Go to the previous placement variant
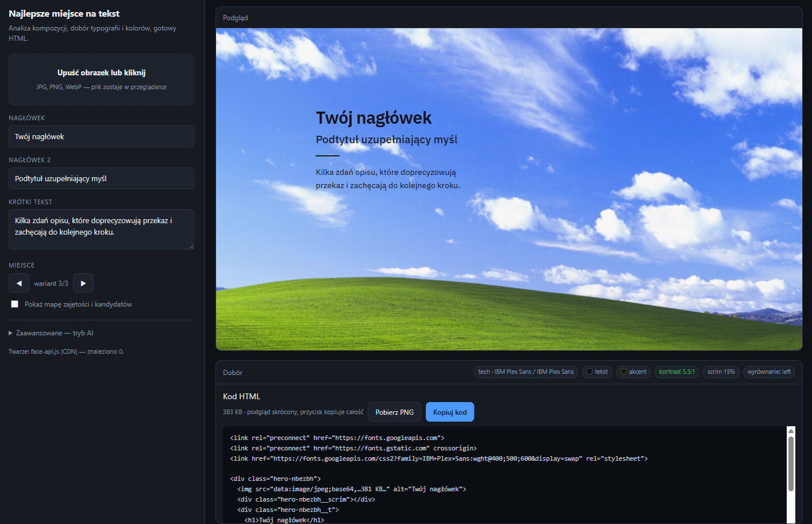 click(x=19, y=283)
